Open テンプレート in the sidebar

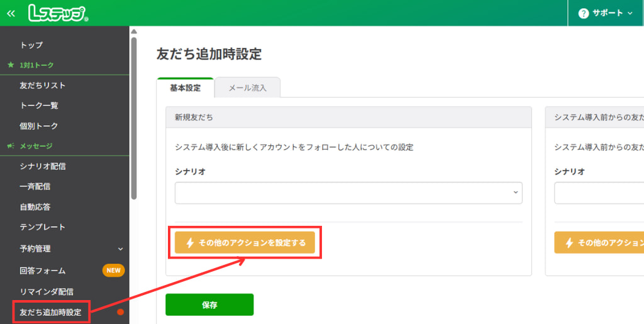(43, 226)
